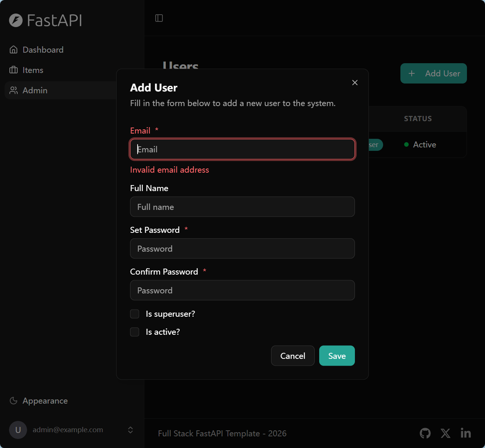This screenshot has width=485, height=448.
Task: Toggle the sidebar panel icon
Action: 159,18
